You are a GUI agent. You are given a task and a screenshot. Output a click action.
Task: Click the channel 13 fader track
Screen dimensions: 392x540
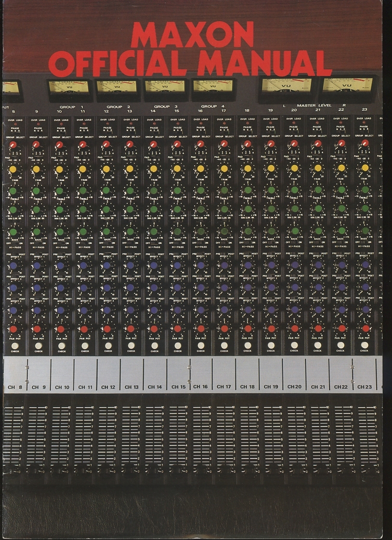click(x=130, y=439)
